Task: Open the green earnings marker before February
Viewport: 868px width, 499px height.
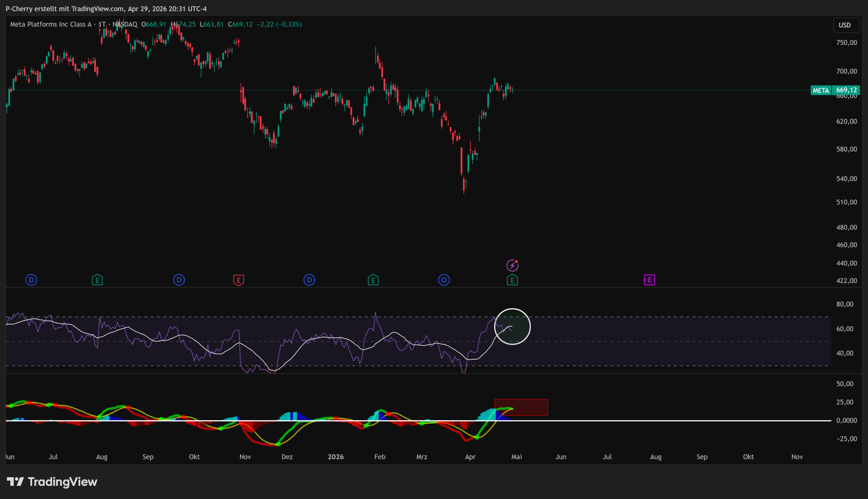Action: [373, 280]
